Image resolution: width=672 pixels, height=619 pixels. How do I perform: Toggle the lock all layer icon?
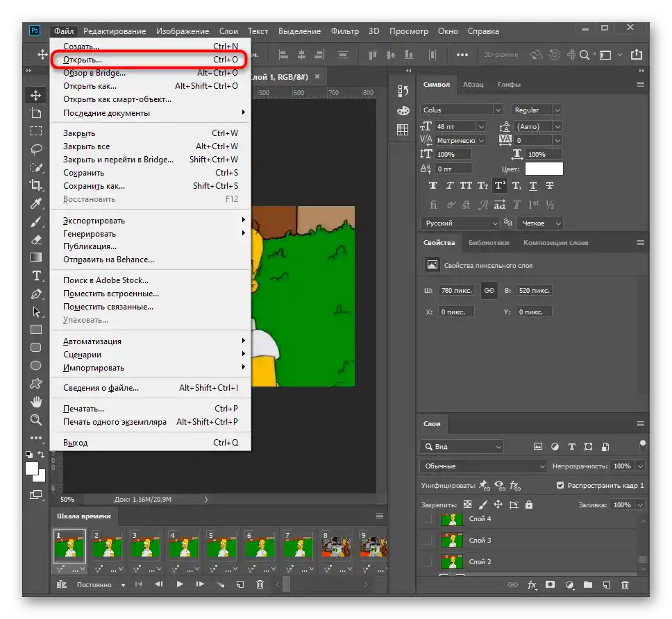click(529, 505)
